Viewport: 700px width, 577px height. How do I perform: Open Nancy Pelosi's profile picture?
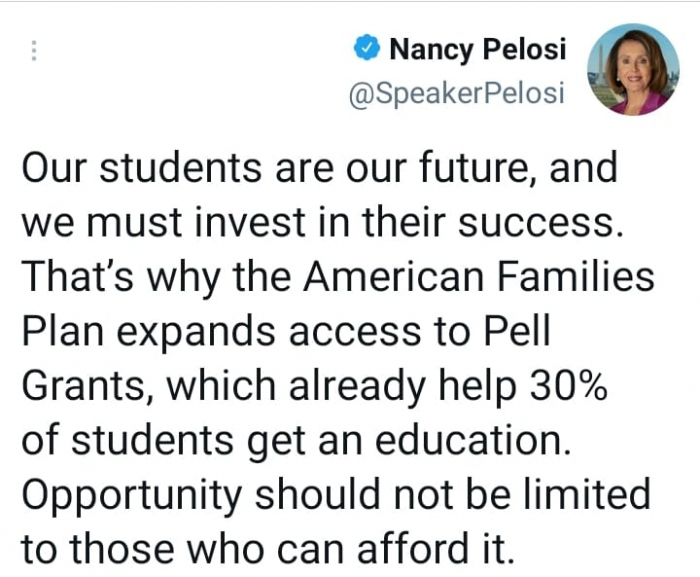(x=632, y=69)
